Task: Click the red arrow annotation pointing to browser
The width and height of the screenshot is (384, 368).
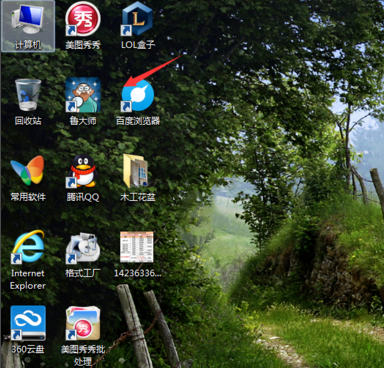Action: 154,70
